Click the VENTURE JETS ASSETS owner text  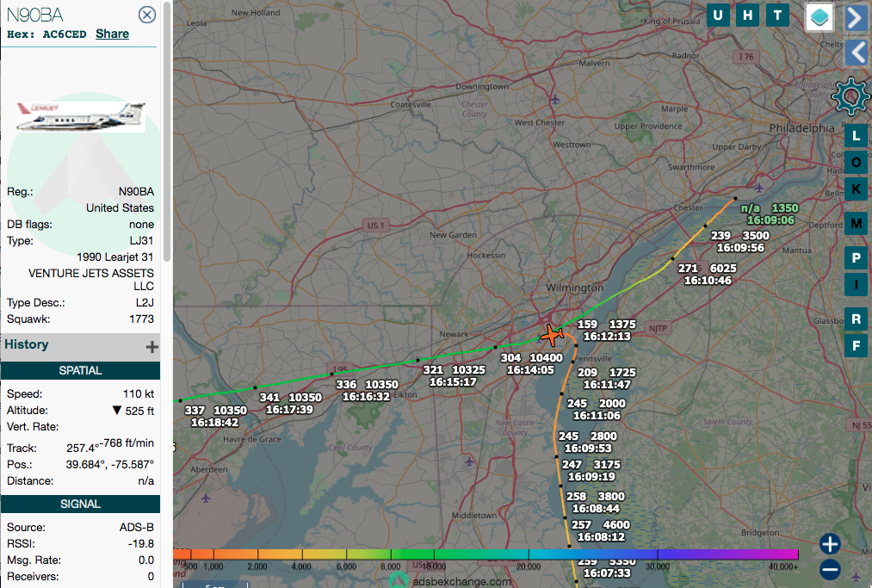91,280
